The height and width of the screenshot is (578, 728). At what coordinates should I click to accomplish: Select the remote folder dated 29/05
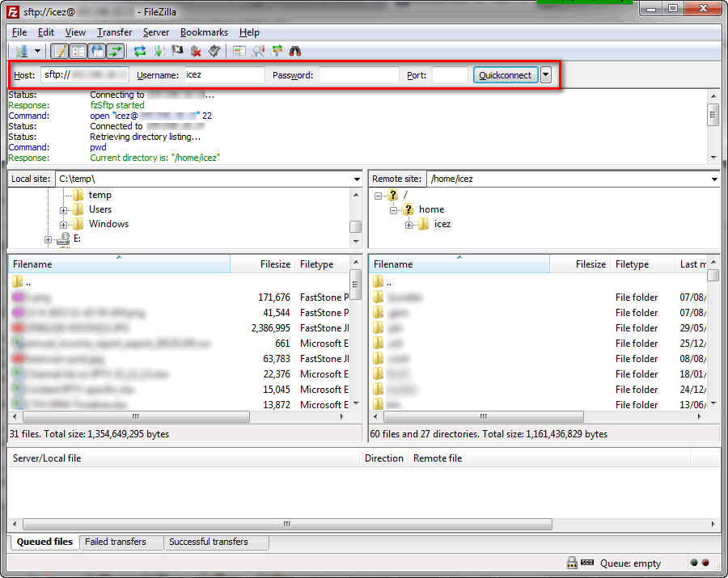[x=538, y=328]
